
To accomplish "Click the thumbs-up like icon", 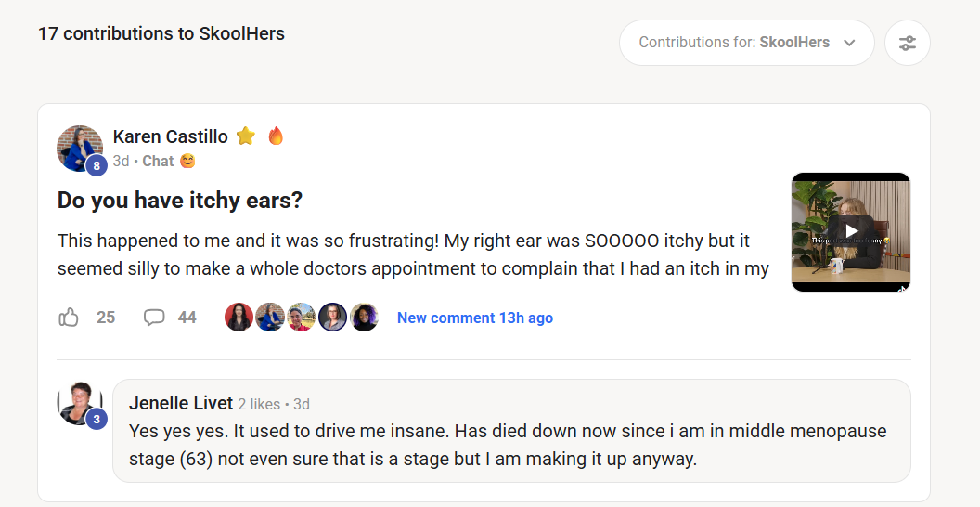I will (69, 318).
